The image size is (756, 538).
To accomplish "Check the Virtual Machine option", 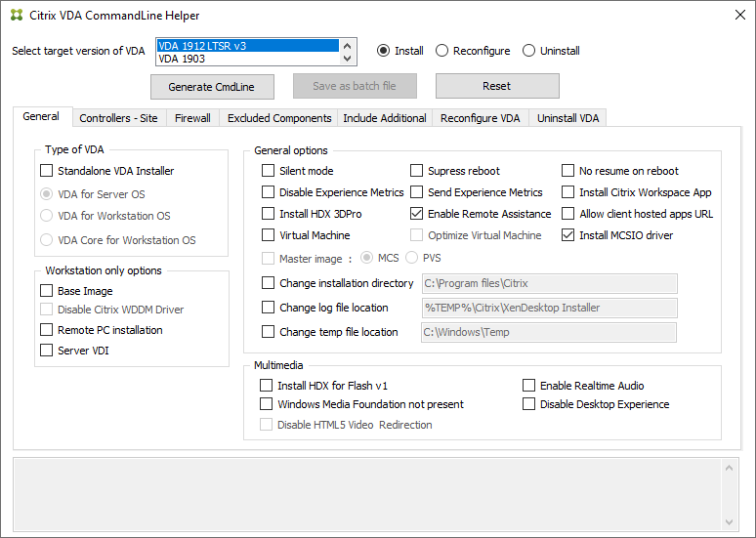I will click(268, 235).
